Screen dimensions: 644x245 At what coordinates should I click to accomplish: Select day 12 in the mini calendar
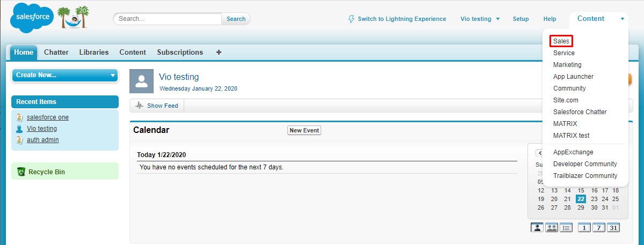[x=541, y=190]
